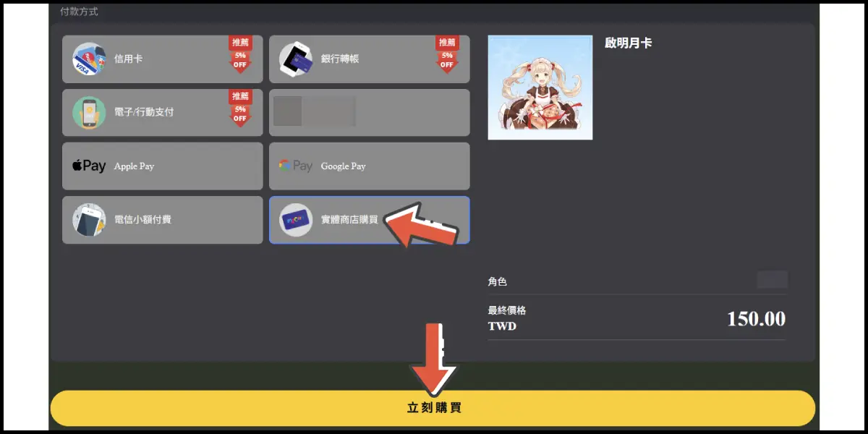The width and height of the screenshot is (868, 434).
Task: Click the telecom micropayment phone icon
Action: click(x=89, y=220)
